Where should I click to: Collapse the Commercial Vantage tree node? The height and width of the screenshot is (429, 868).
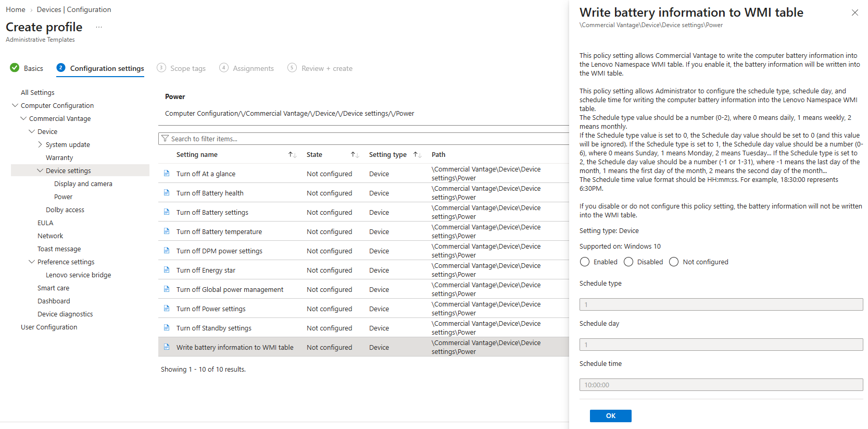(23, 118)
